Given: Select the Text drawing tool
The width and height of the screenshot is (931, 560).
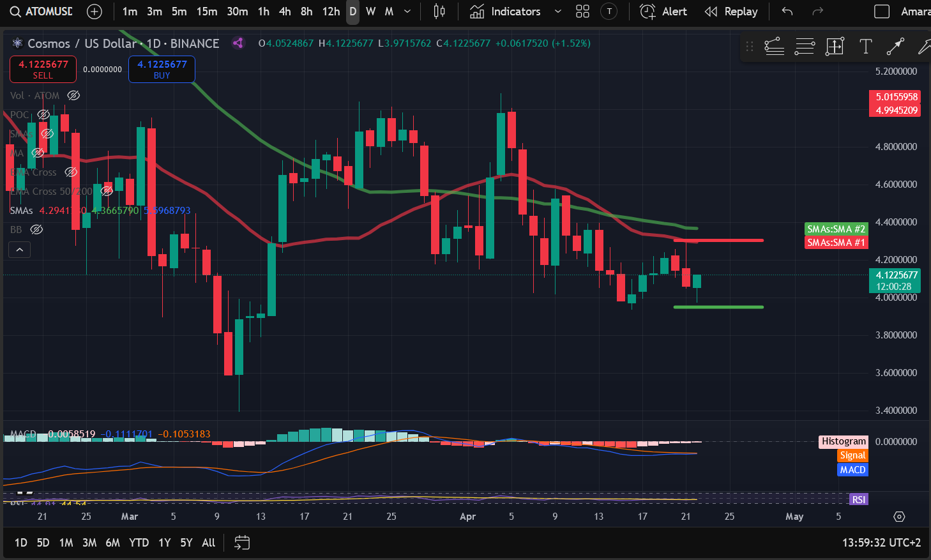Looking at the screenshot, I should click(x=865, y=46).
